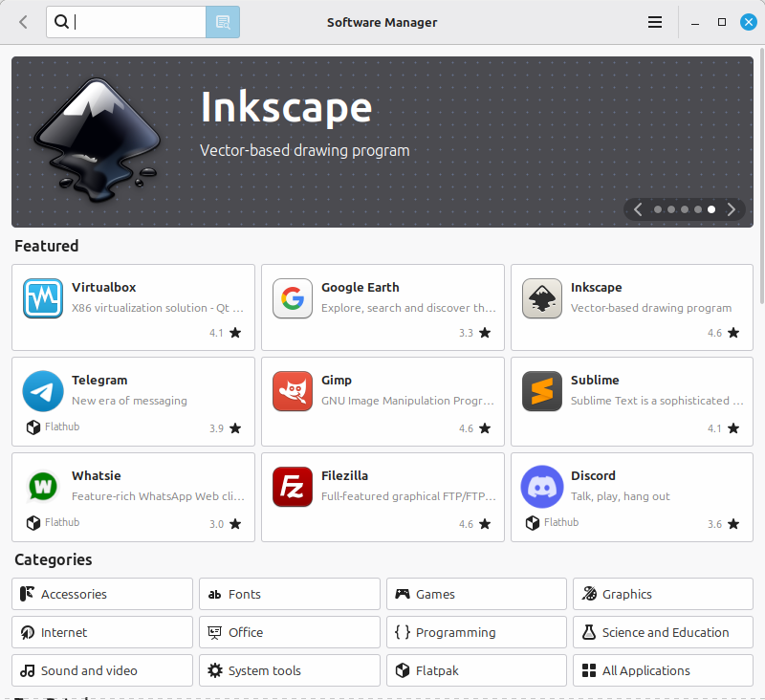Open the Programming category
This screenshot has height=700, width=765.
click(476, 632)
